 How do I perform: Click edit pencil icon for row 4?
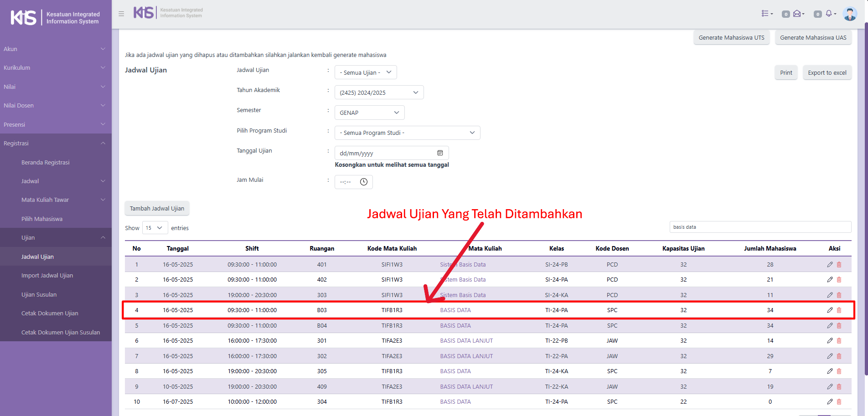click(x=830, y=310)
